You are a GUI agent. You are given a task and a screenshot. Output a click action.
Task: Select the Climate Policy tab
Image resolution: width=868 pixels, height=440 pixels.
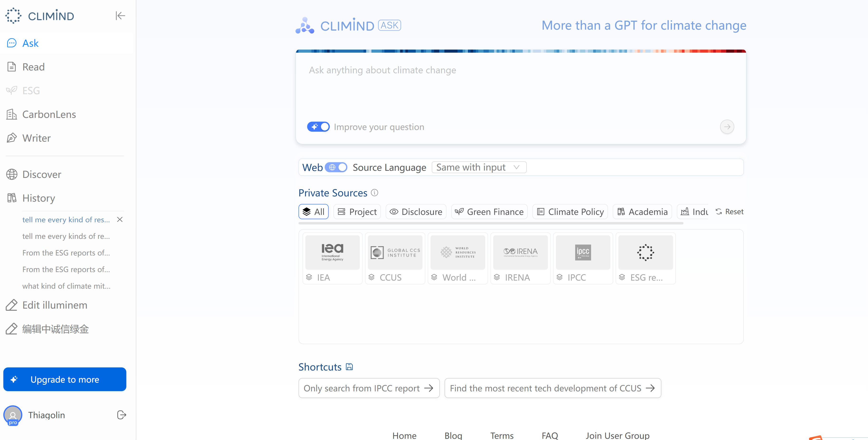click(x=570, y=212)
